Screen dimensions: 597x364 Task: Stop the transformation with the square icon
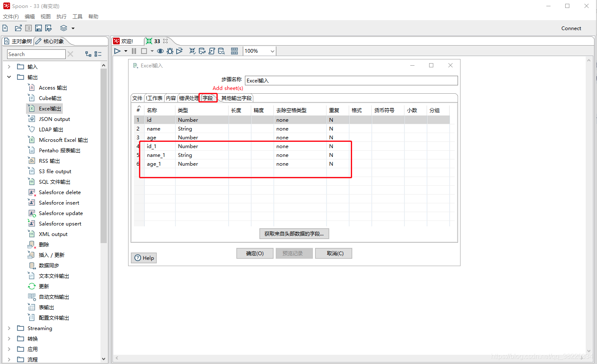(144, 51)
